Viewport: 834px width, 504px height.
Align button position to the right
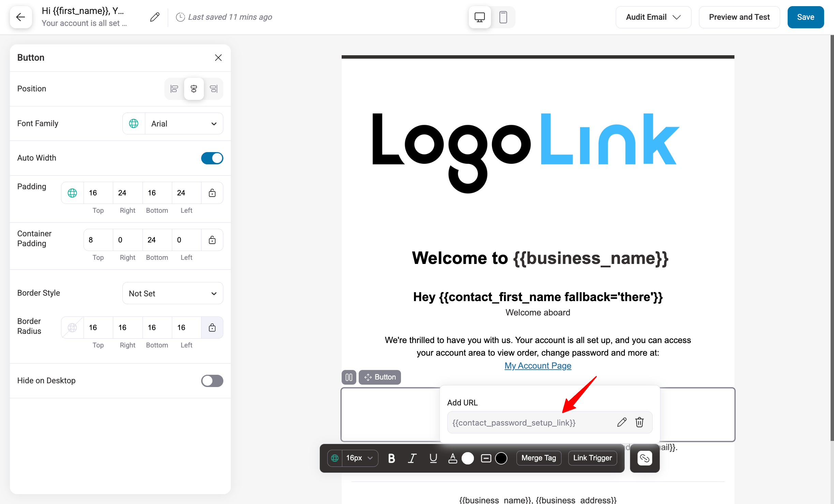[213, 89]
